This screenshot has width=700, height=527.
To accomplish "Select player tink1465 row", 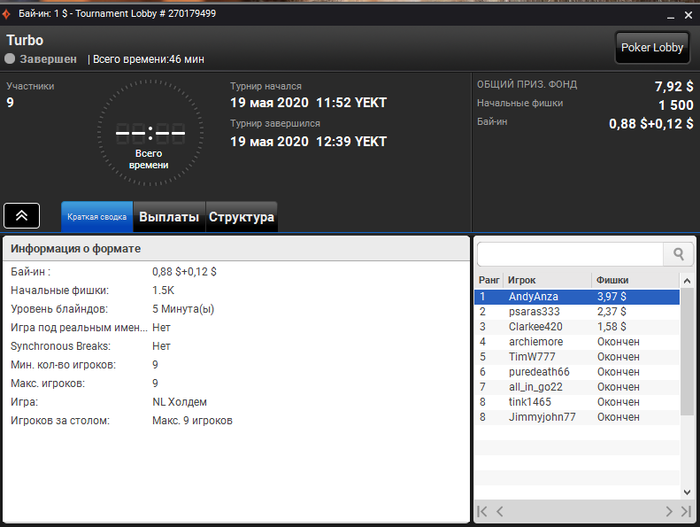I will [x=577, y=402].
